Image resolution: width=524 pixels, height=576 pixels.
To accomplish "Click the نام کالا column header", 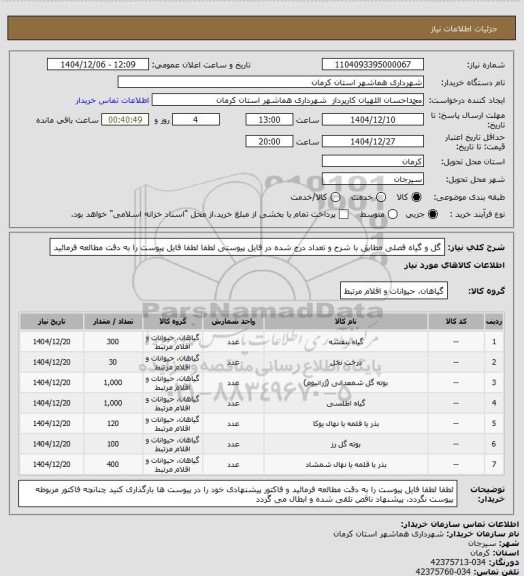I will pos(345,322).
